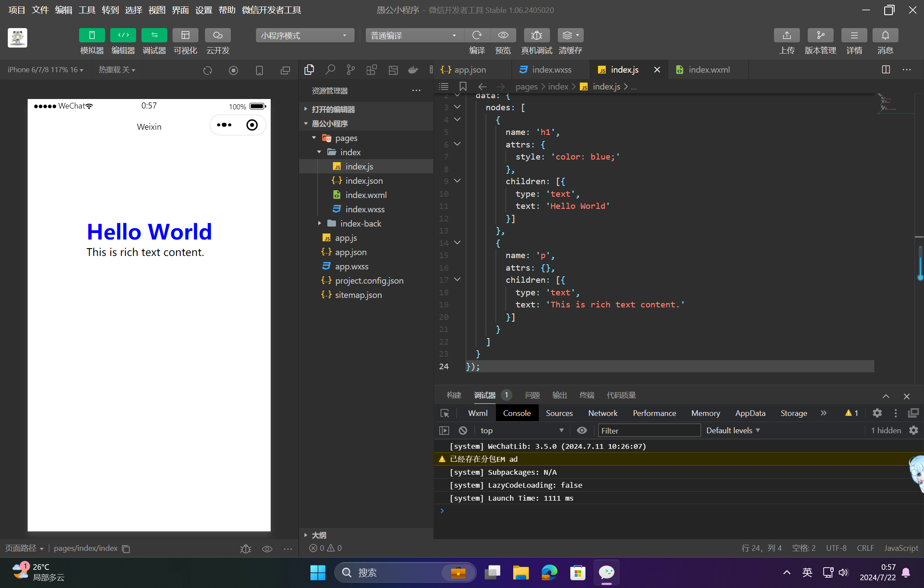The height and width of the screenshot is (588, 924).
Task: Select the element inspector icon in devtools
Action: (x=444, y=413)
